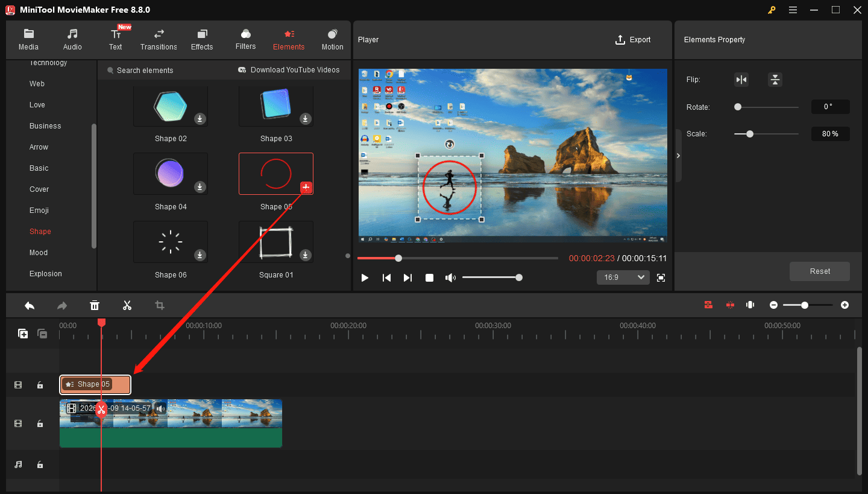The width and height of the screenshot is (868, 494).
Task: Toggle lock on the audio track
Action: 40,465
